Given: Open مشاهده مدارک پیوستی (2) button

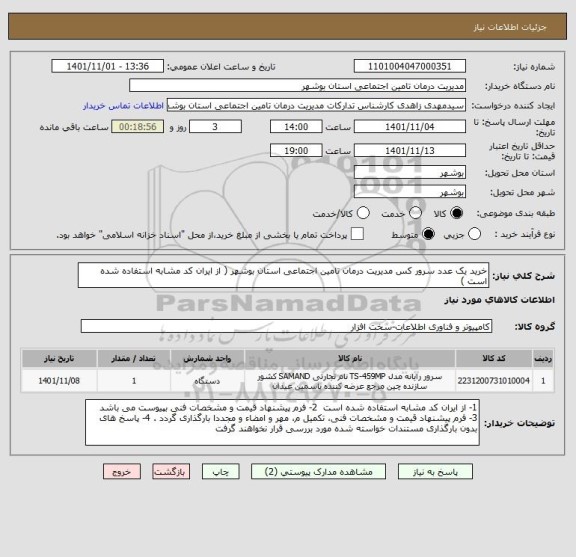Looking at the screenshot, I should coord(318,472).
